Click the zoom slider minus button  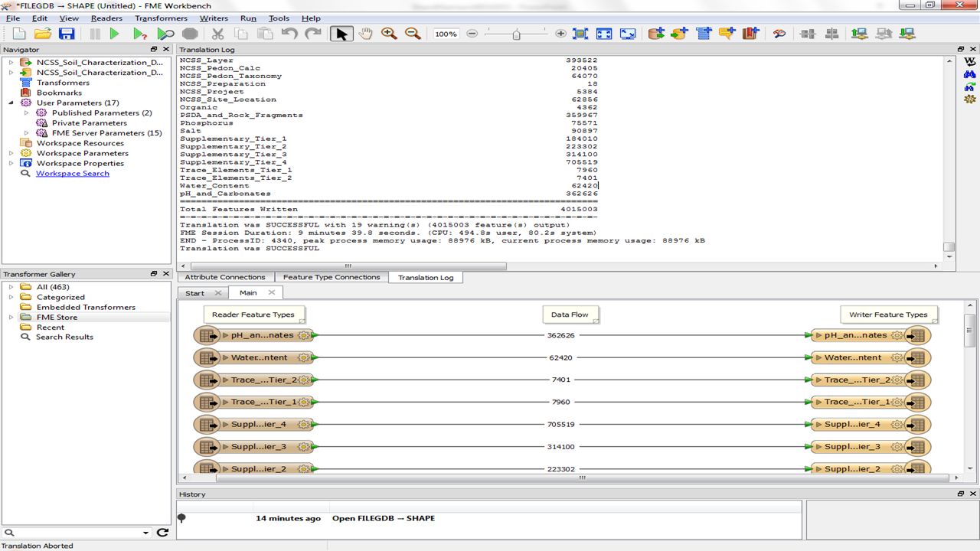click(472, 34)
